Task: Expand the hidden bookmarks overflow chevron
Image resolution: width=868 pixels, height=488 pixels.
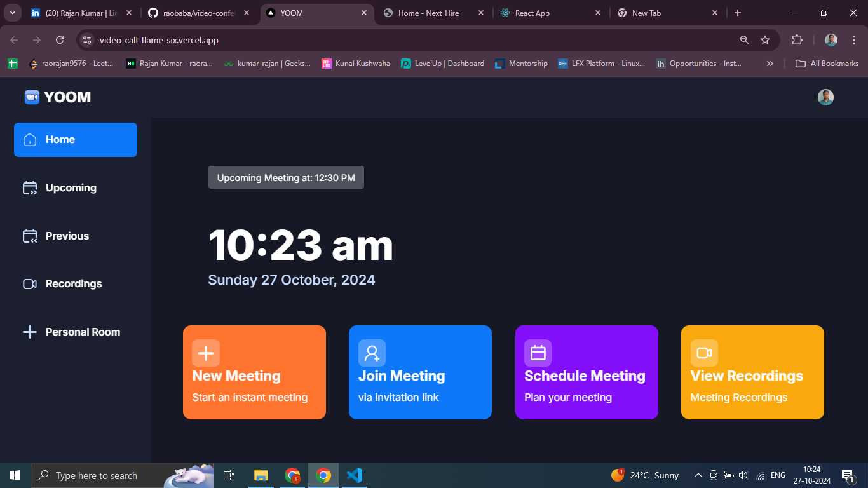Action: [770, 64]
